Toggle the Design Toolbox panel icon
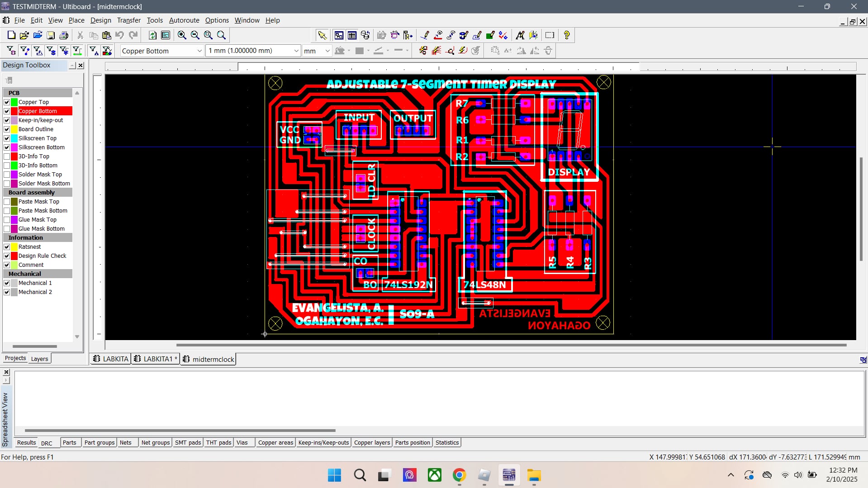The height and width of the screenshot is (488, 868). [x=339, y=35]
